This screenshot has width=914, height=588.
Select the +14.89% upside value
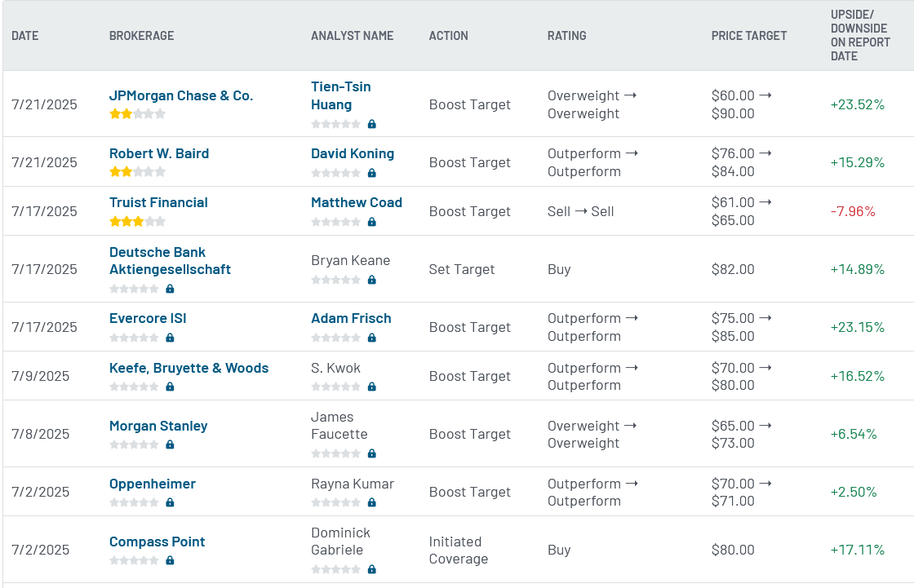pos(858,269)
